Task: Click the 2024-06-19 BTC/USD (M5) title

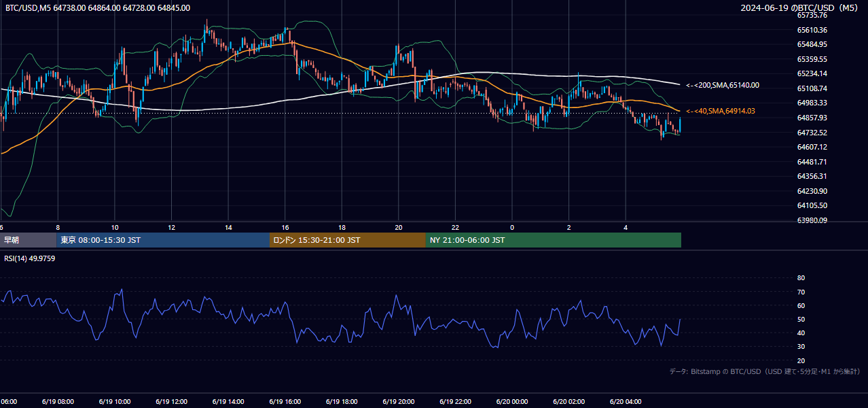Action: click(x=799, y=8)
